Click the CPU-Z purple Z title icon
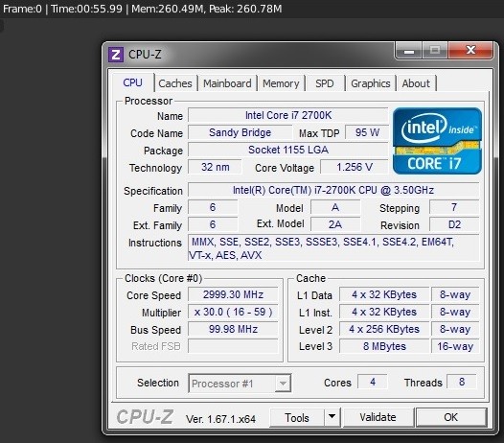The width and height of the screenshot is (504, 443). point(116,55)
